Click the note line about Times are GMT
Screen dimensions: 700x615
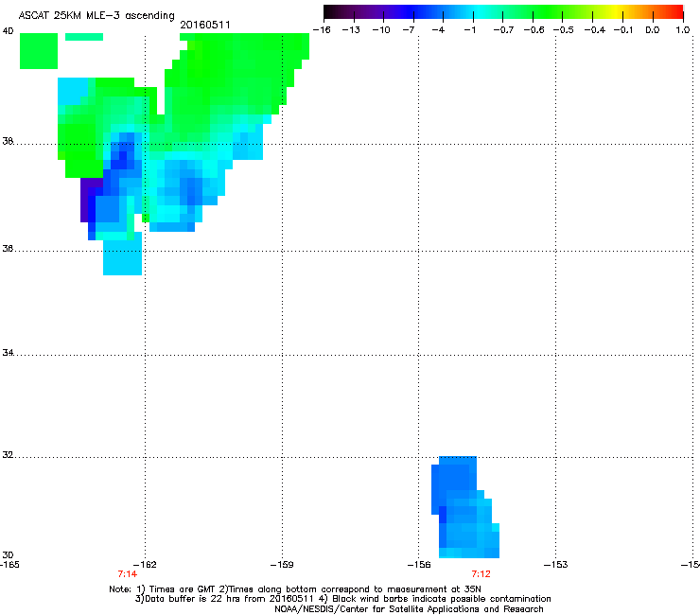point(295,589)
